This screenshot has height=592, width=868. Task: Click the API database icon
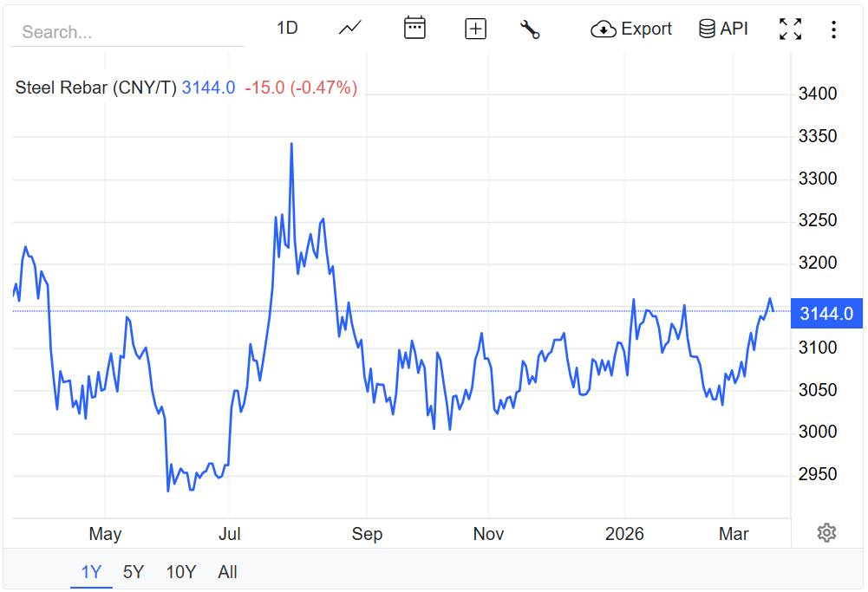click(707, 29)
